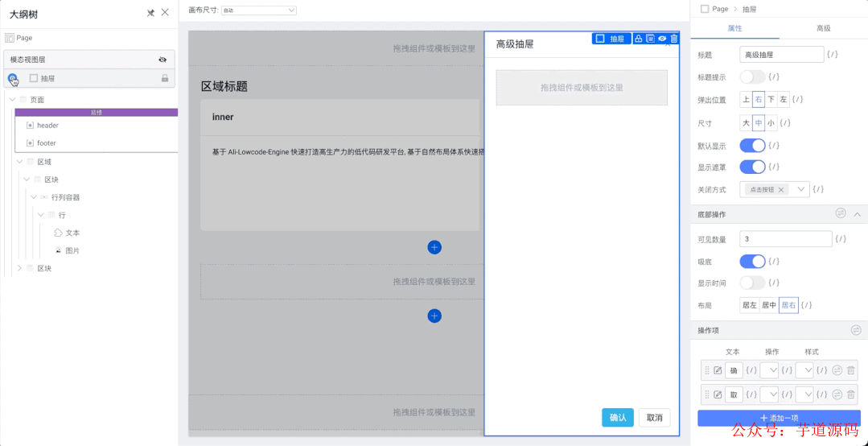
Task: Click 取消 button in drawer footer
Action: click(654, 418)
